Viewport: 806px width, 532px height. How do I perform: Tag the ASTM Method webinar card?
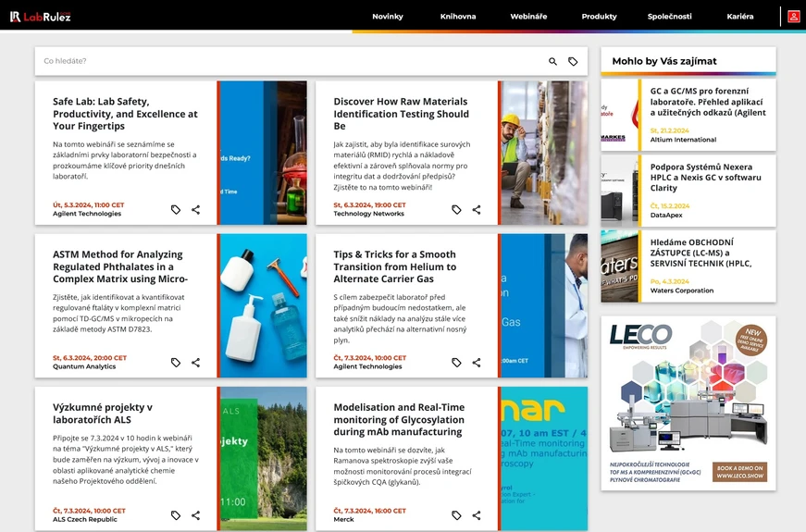pos(176,363)
